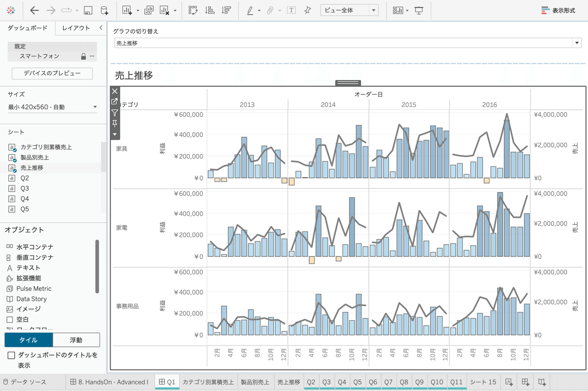The image size is (588, 391).
Task: Pin the floating sheet menu with the pin icon
Action: (114, 124)
